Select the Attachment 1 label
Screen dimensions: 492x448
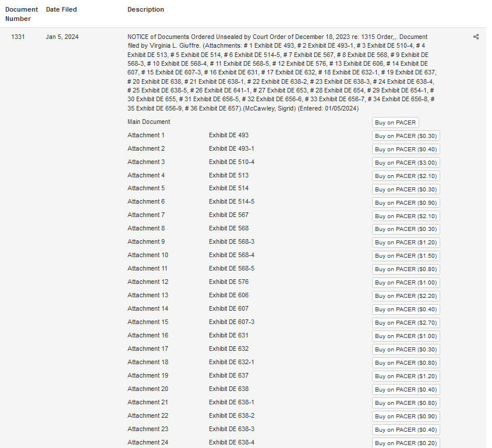point(146,135)
